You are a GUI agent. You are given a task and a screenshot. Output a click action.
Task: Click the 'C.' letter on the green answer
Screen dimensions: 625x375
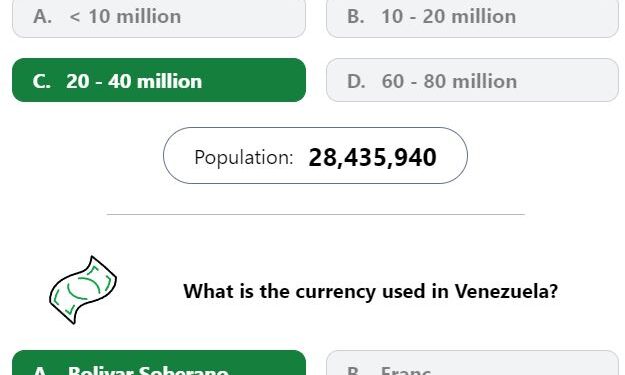pos(41,81)
